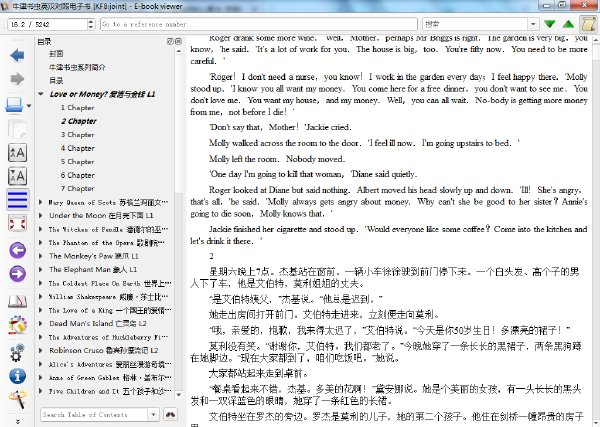Expand 'The Witches of Pendle' entry

coord(41,229)
